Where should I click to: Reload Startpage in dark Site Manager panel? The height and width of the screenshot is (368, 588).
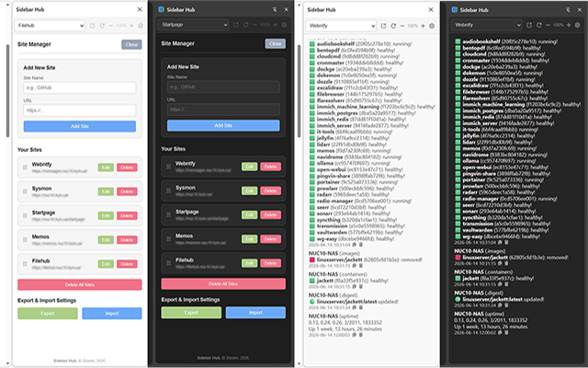(245, 25)
